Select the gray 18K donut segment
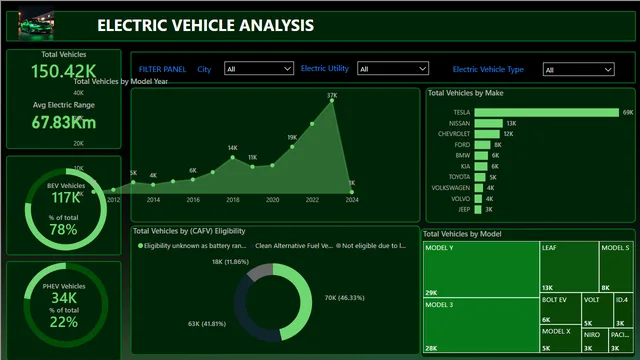 pyautogui.click(x=260, y=271)
